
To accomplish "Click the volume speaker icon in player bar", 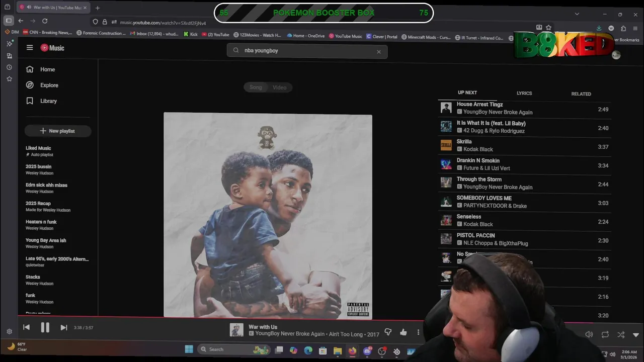I will click(x=589, y=334).
